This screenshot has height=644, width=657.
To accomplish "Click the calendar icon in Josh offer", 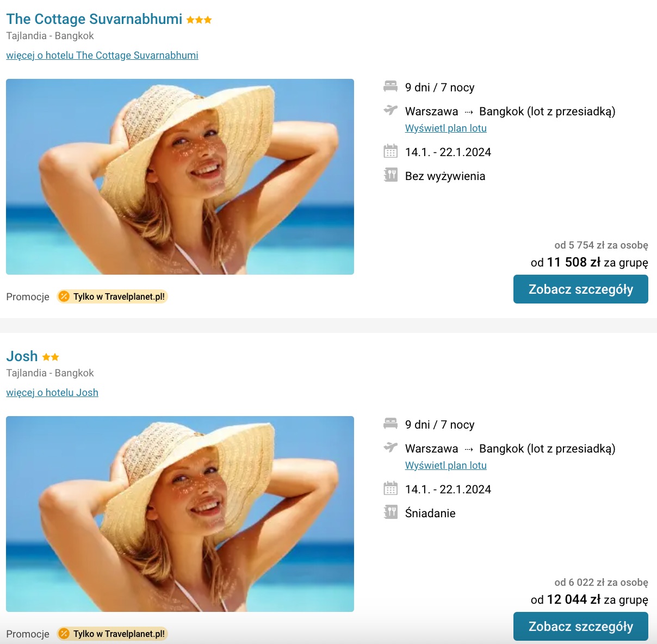I will pyautogui.click(x=391, y=488).
